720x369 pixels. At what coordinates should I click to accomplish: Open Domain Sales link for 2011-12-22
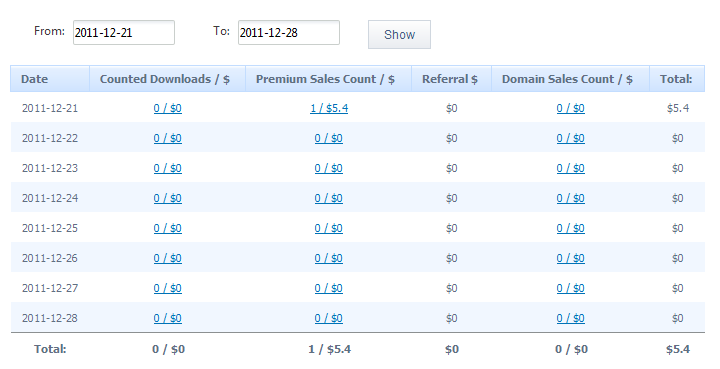point(571,138)
